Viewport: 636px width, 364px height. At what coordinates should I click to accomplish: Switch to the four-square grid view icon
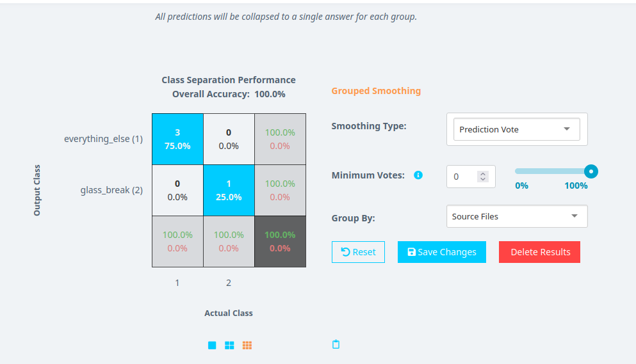(229, 345)
